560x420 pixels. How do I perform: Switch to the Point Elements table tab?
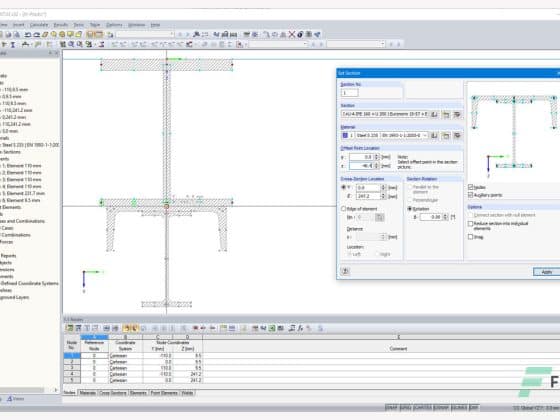click(x=164, y=393)
